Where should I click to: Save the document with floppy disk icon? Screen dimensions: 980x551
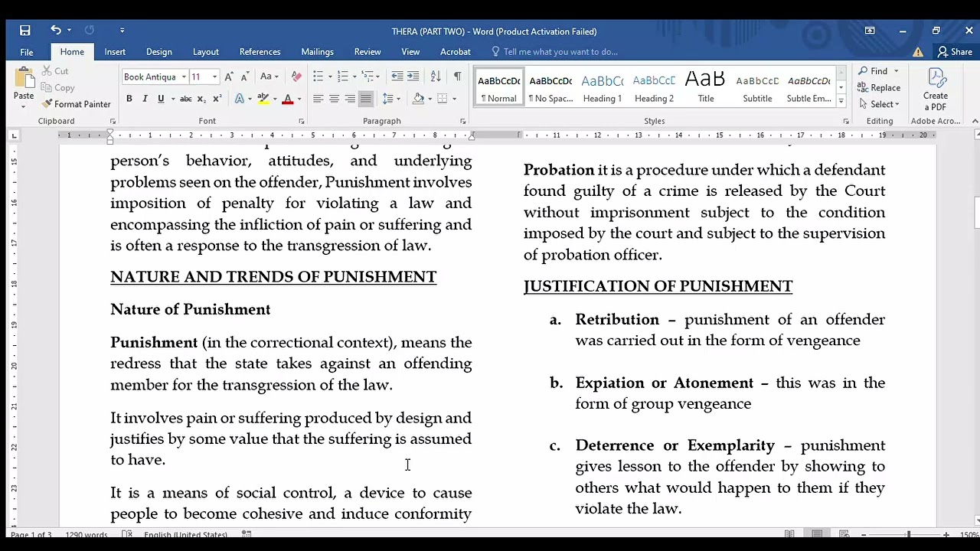click(25, 31)
